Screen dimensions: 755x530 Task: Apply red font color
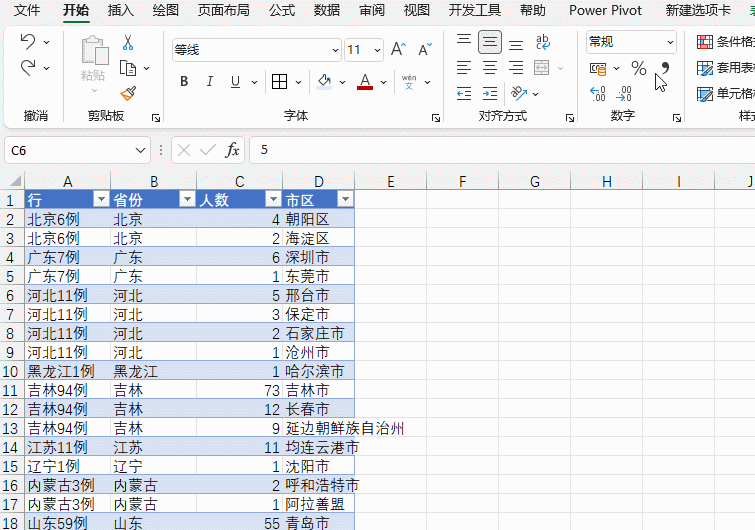pos(365,82)
